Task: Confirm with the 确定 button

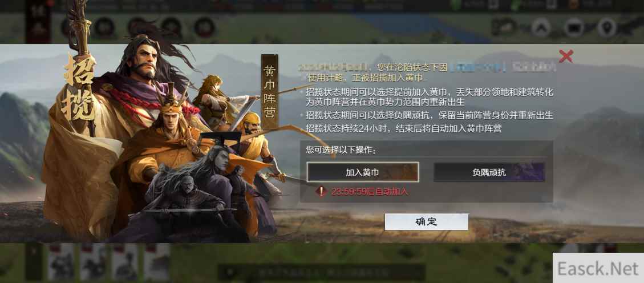Action: 426,222
